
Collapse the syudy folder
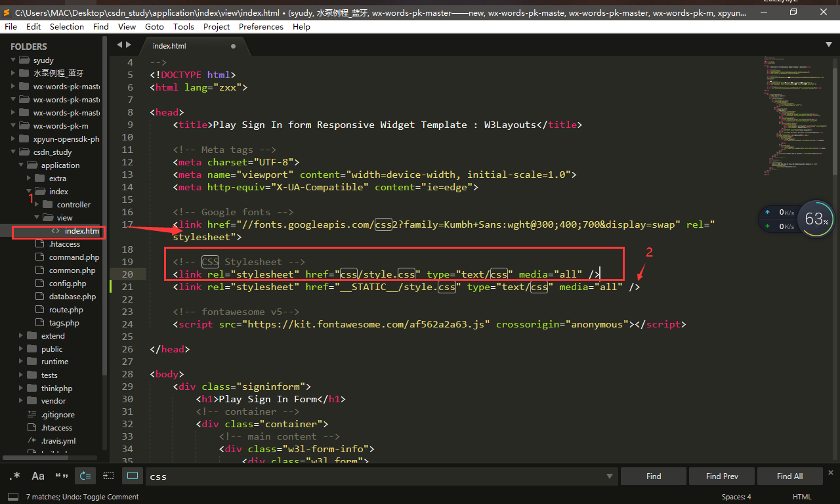12,60
